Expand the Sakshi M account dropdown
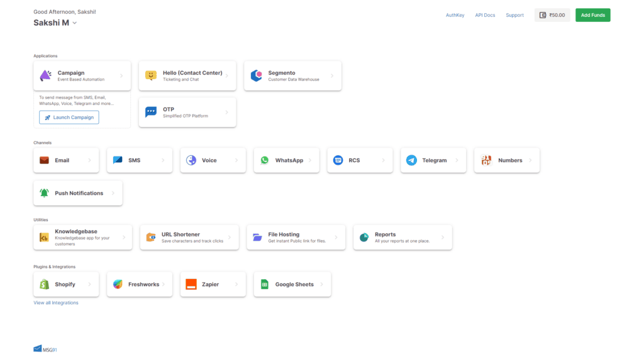This screenshot has width=644, height=362. coord(75,23)
